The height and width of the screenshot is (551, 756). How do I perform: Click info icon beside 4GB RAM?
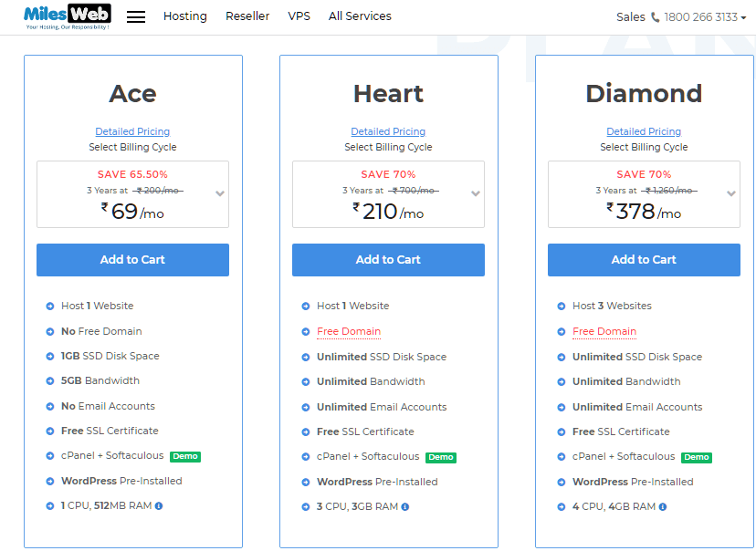[663, 506]
